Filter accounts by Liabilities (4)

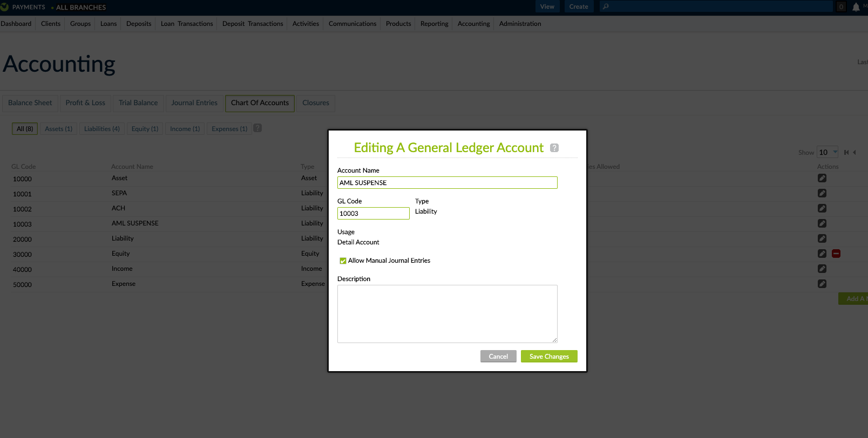pyautogui.click(x=101, y=129)
